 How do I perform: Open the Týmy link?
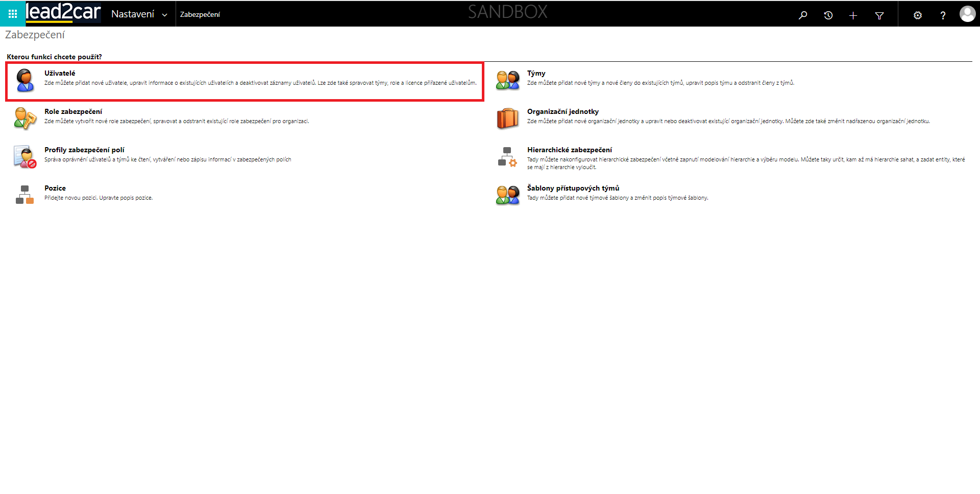click(536, 73)
